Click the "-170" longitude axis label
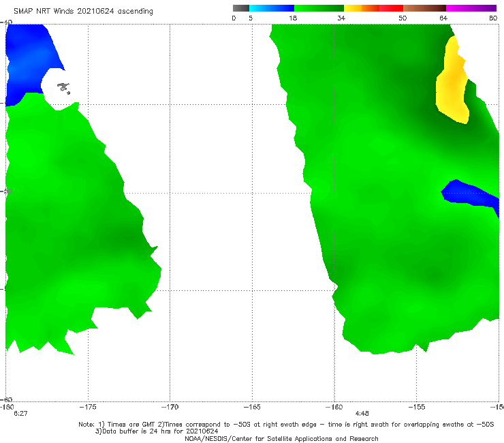This screenshot has width=504, height=443. coord(170,407)
